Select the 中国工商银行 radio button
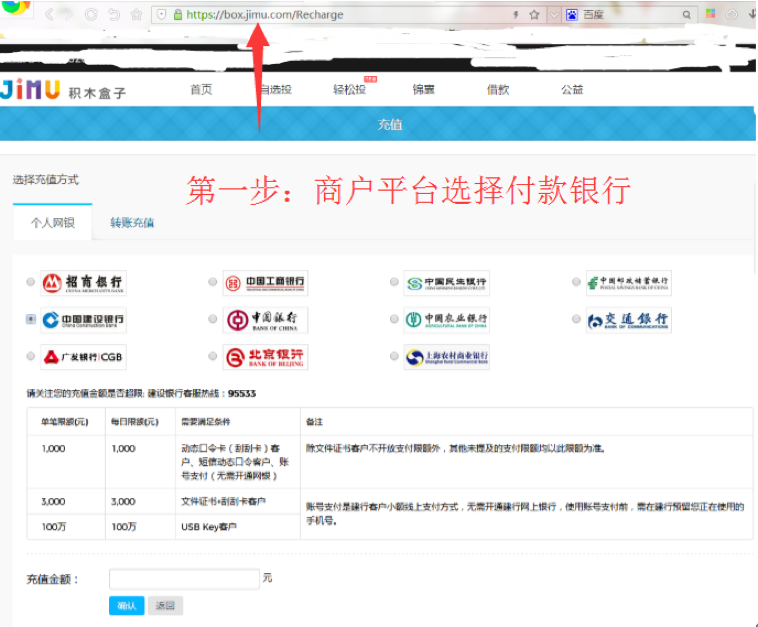Viewport: 758px width, 627px height. pos(212,281)
